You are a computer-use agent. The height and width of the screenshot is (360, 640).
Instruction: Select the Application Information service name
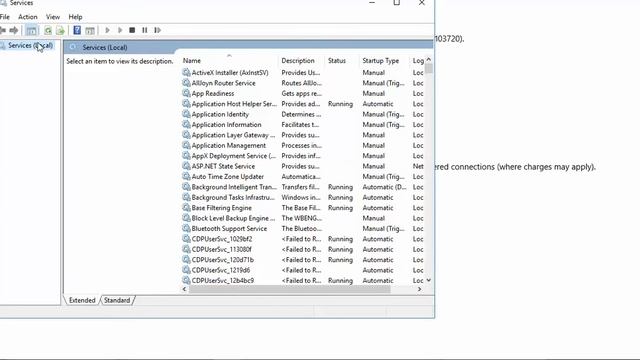226,124
